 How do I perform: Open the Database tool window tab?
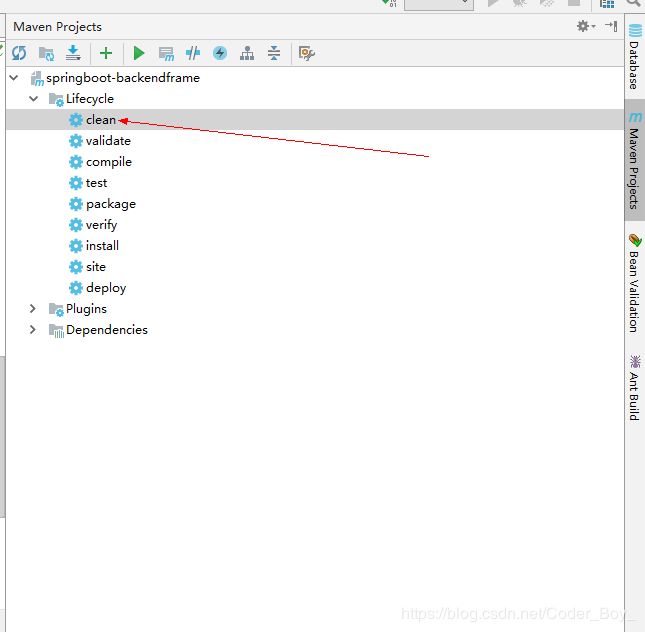pyautogui.click(x=635, y=57)
